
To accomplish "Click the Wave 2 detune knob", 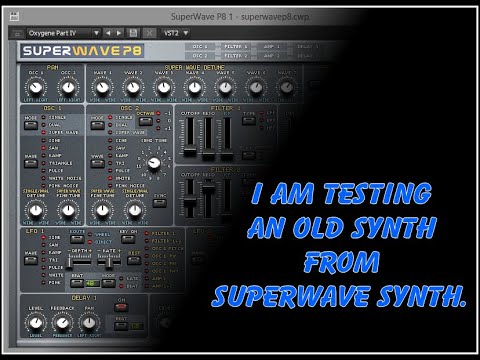I will [x=133, y=87].
